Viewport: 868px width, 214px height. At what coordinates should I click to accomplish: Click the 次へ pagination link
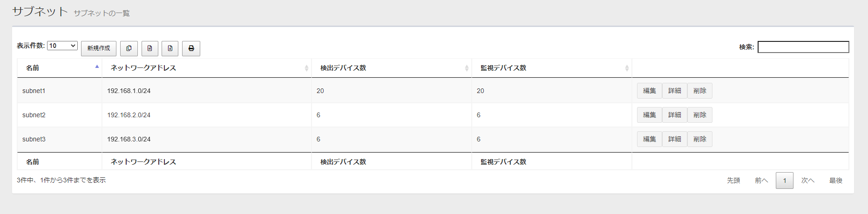[807, 181]
